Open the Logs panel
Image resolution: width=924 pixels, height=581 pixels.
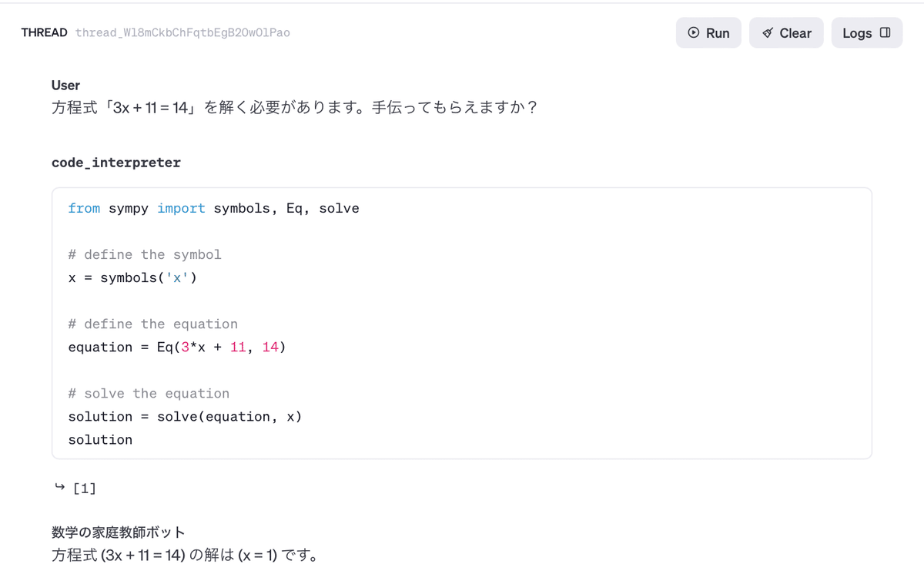pyautogui.click(x=867, y=32)
